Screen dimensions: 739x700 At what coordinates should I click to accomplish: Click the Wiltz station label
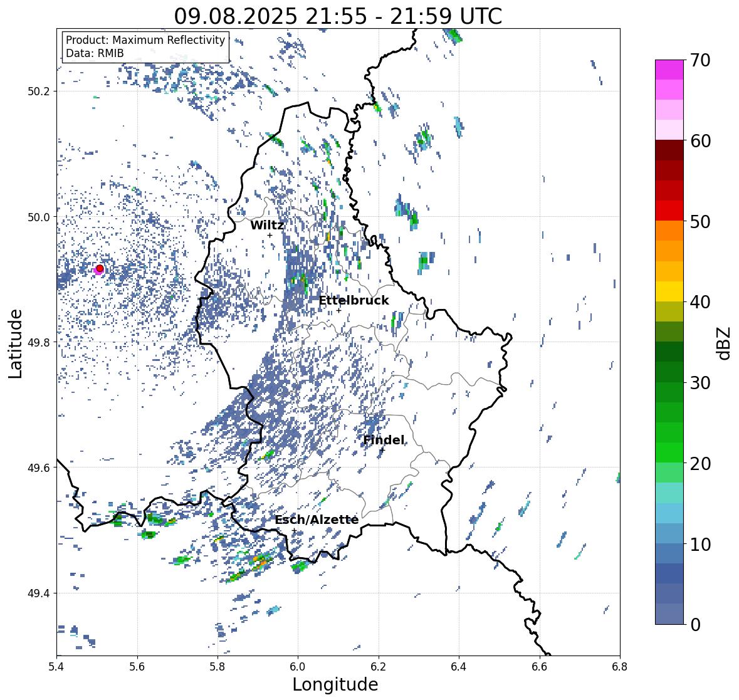[267, 225]
